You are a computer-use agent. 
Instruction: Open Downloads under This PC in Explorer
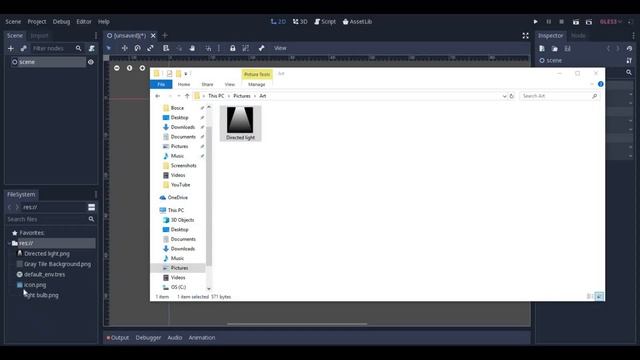click(x=179, y=249)
